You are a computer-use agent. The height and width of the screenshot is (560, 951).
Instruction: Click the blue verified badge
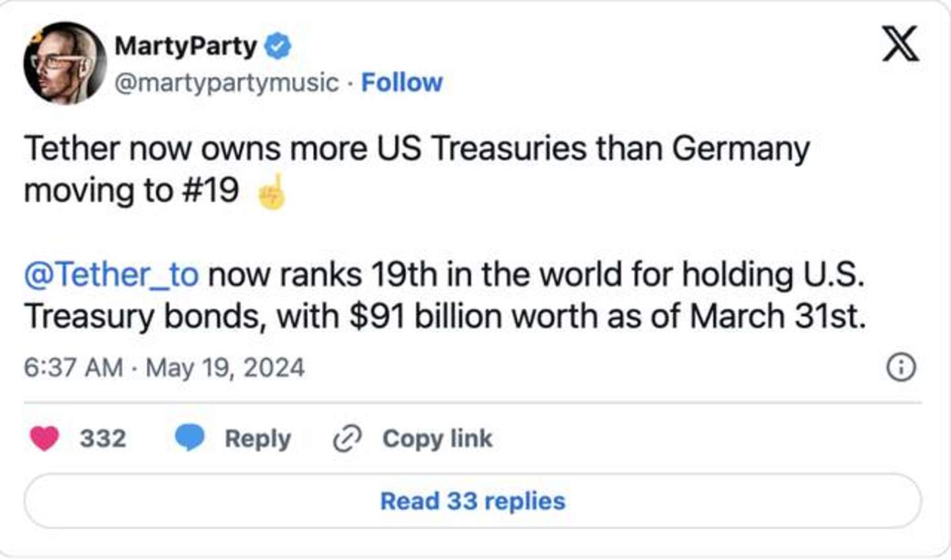[278, 46]
